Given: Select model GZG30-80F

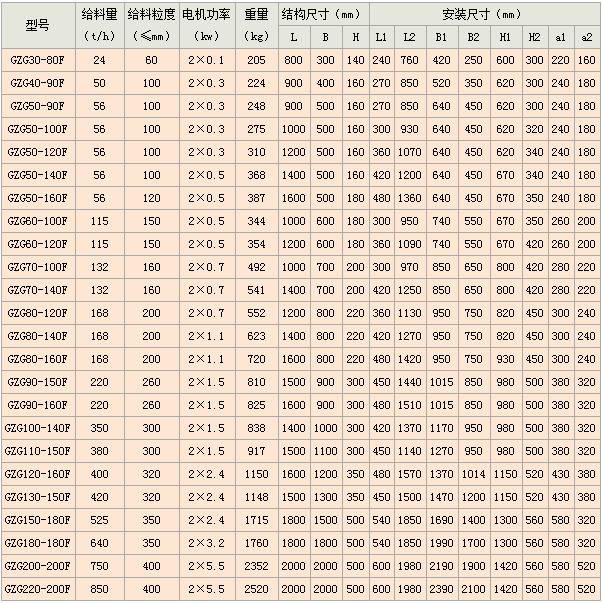Looking at the screenshot, I should (38, 60).
